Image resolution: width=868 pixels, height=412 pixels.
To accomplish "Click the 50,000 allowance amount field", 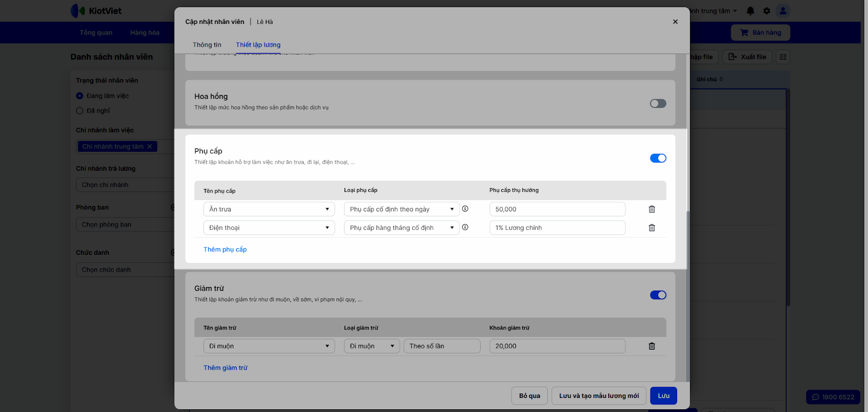I will coord(557,209).
